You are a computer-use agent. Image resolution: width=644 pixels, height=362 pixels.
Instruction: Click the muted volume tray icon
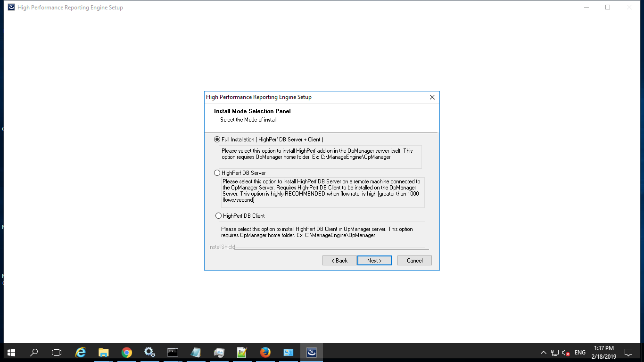coord(566,353)
